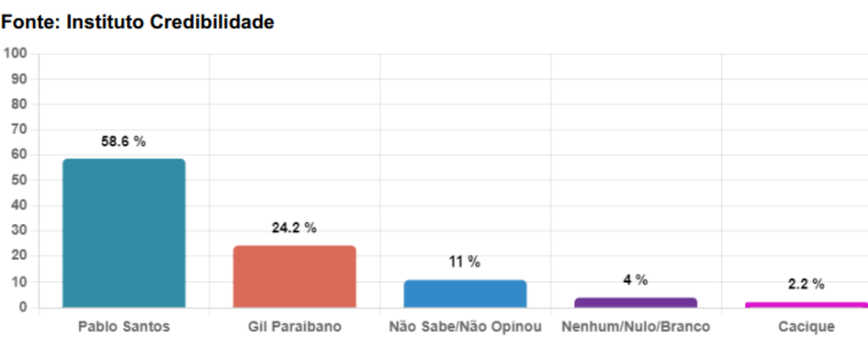Click the Pablo Santos teal bar
The width and height of the screenshot is (868, 348).
124,233
